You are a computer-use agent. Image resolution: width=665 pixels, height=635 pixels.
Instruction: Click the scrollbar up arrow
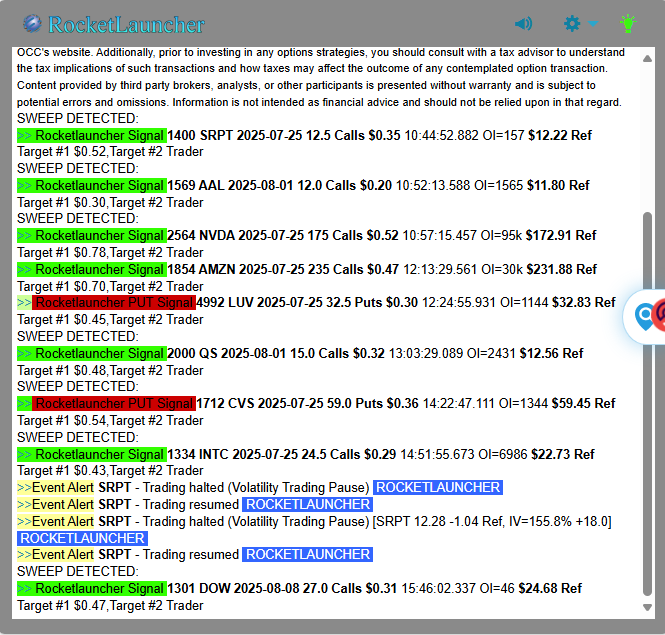[647, 59]
